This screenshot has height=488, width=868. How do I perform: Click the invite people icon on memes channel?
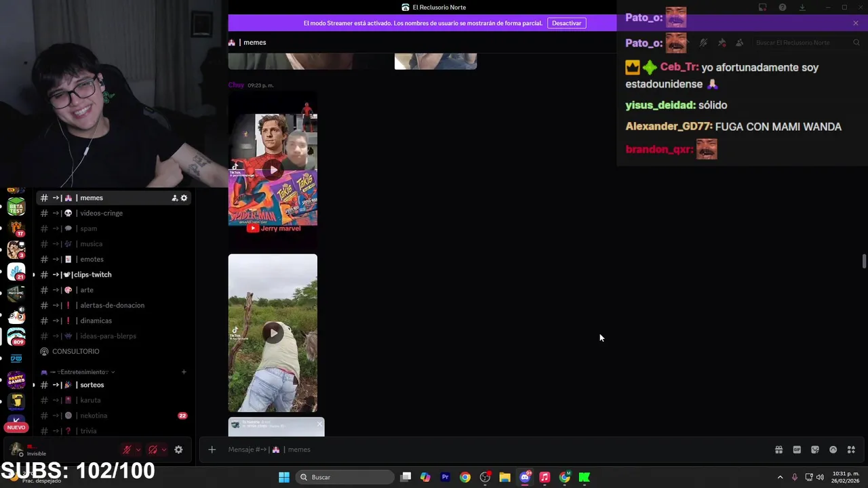tap(174, 198)
